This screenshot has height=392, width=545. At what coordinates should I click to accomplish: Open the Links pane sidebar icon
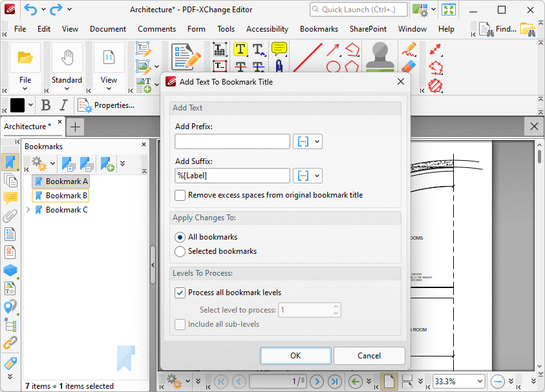(x=10, y=343)
